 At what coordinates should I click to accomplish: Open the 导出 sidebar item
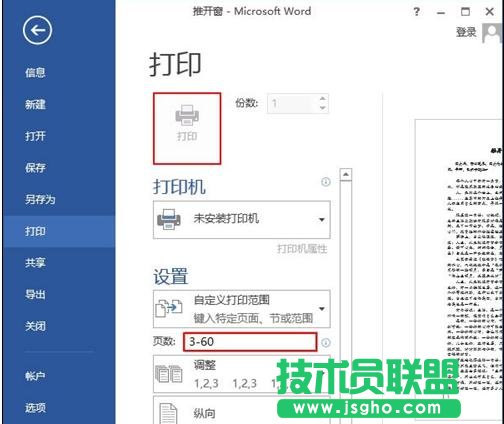pos(35,294)
